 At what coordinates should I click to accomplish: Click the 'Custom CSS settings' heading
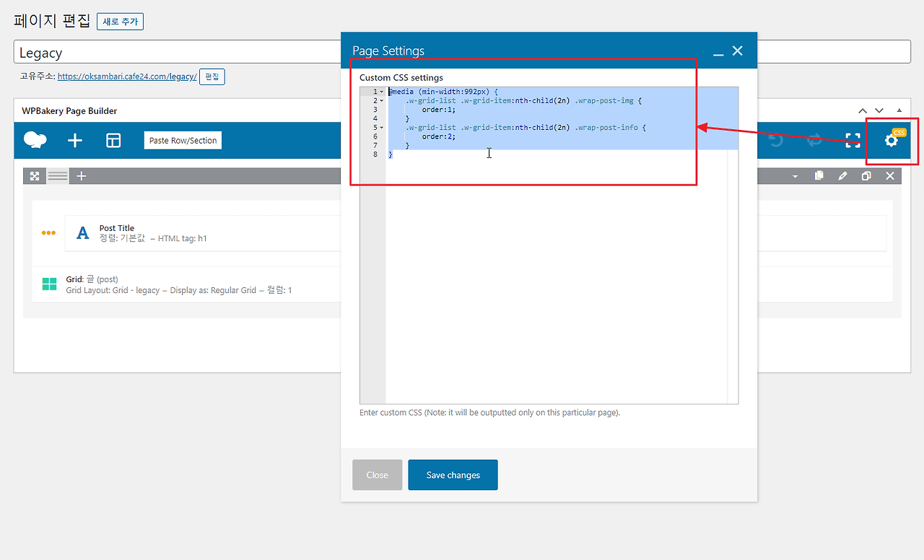(401, 77)
